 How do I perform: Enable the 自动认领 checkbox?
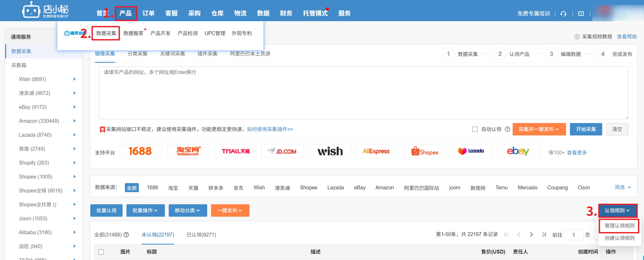point(475,129)
